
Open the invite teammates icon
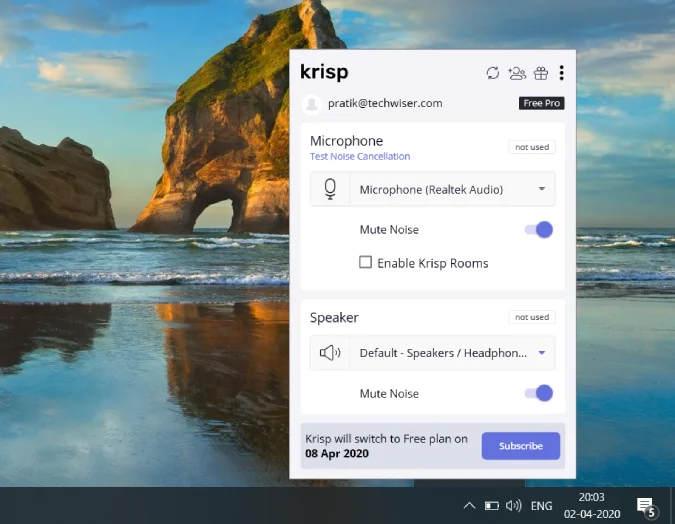(x=517, y=73)
